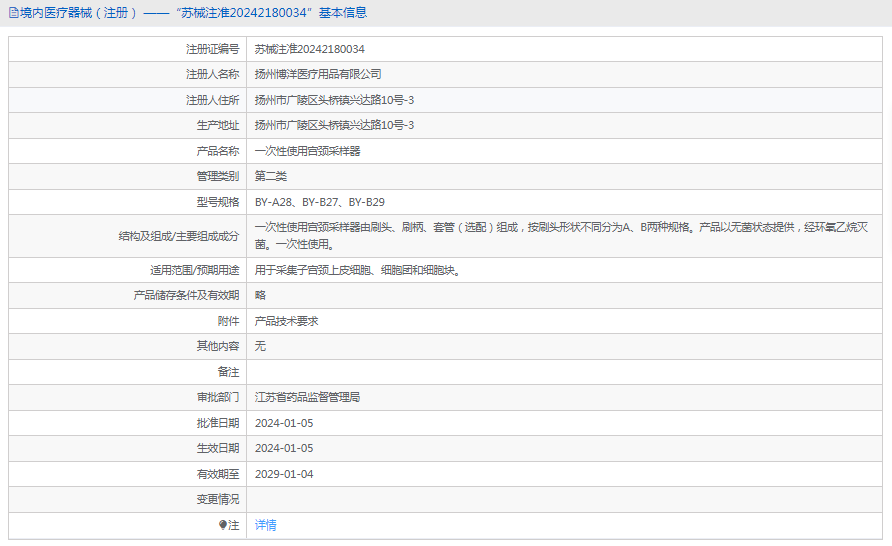Click the 批准日期 label

(218, 423)
